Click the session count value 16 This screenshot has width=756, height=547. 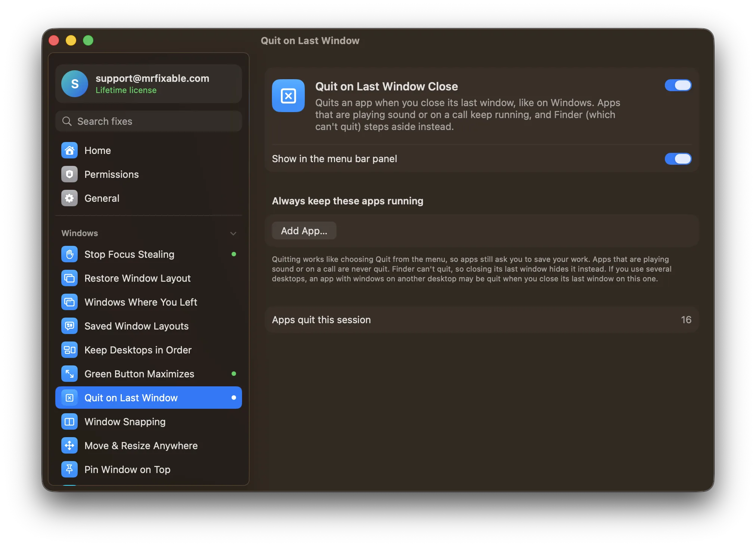(686, 320)
